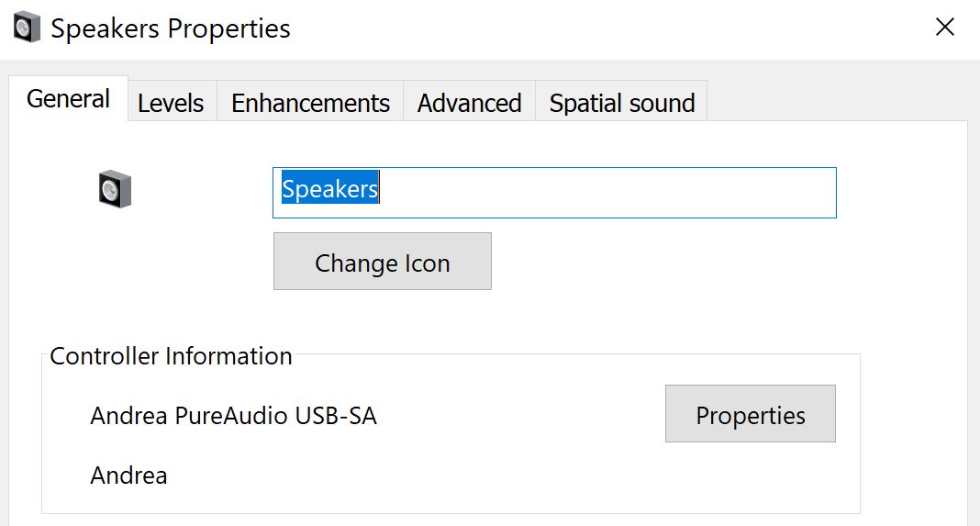Click the Controller Information group label
980x526 pixels.
point(171,356)
